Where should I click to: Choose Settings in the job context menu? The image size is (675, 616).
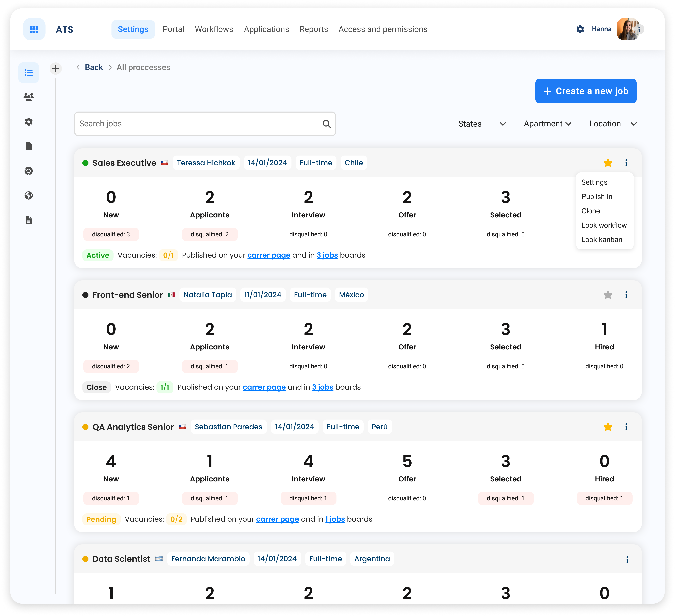(594, 182)
